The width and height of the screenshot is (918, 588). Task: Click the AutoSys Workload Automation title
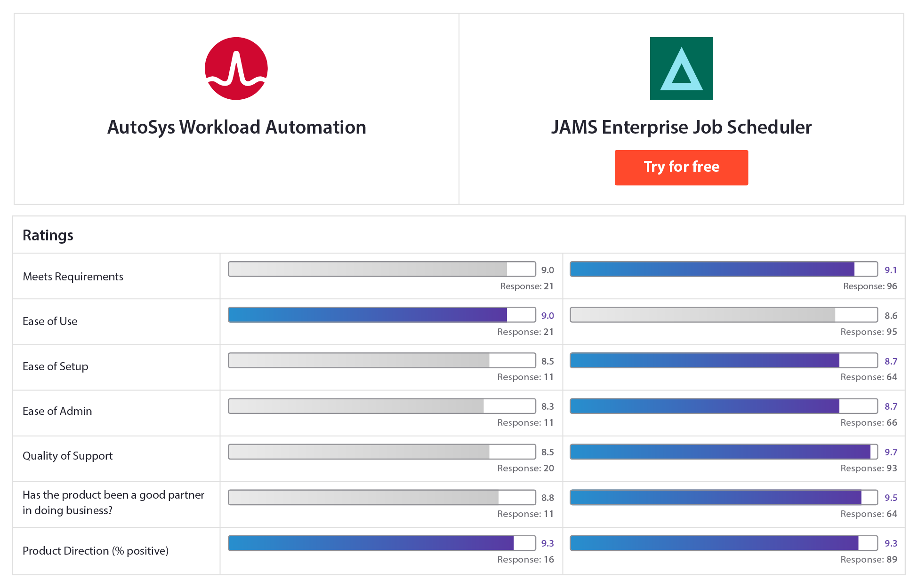(237, 127)
